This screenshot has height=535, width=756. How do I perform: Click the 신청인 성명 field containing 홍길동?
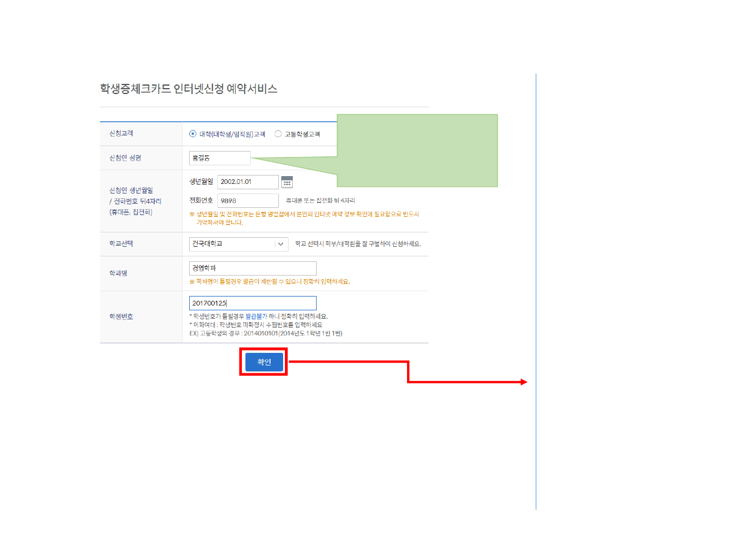pyautogui.click(x=219, y=158)
